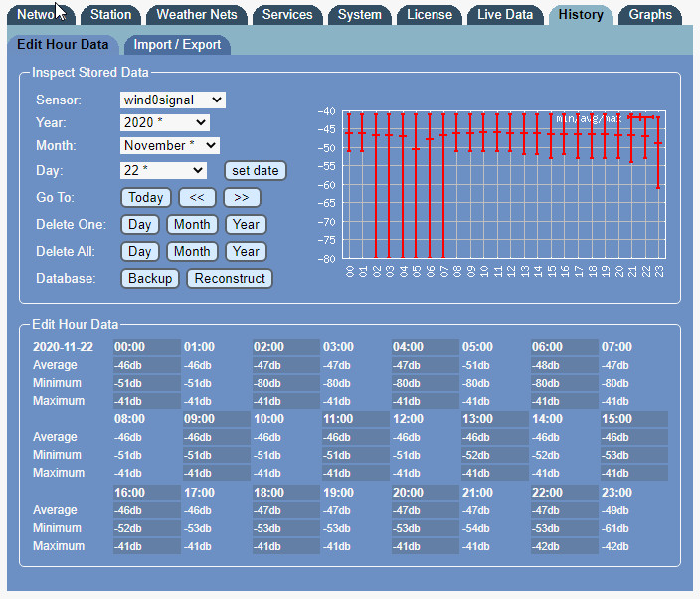The image size is (700, 599).
Task: Edit the 23:00 Minimum value -61db
Action: [x=634, y=528]
